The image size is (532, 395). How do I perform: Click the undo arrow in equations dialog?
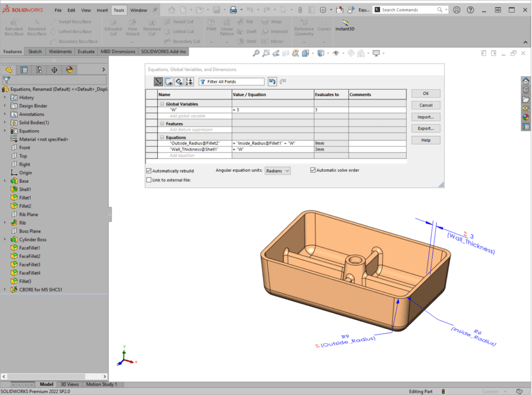tap(272, 81)
